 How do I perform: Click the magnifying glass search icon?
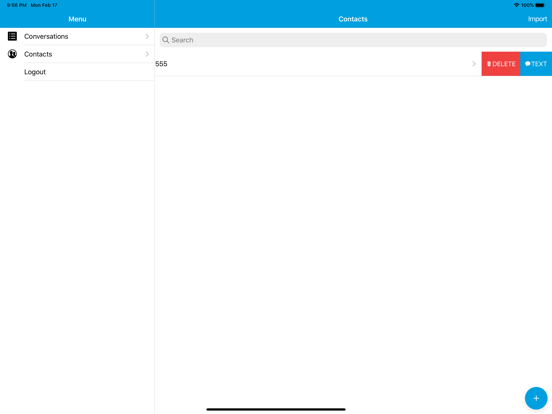[165, 40]
